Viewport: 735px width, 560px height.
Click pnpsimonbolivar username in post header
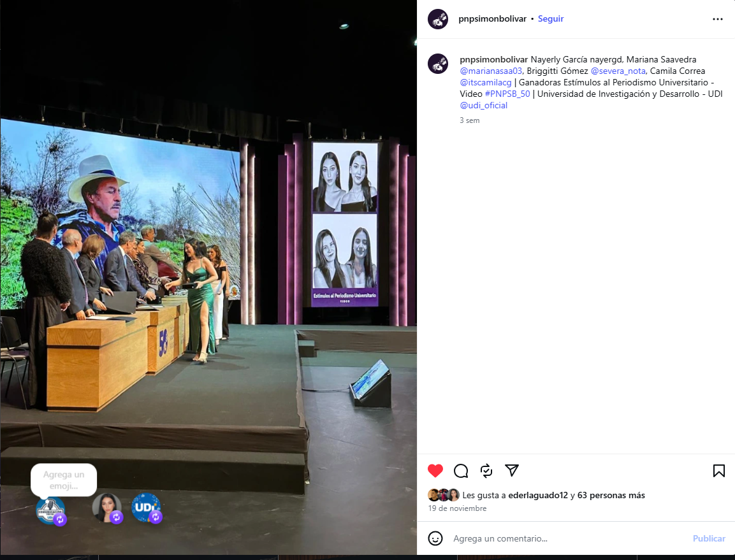492,19
